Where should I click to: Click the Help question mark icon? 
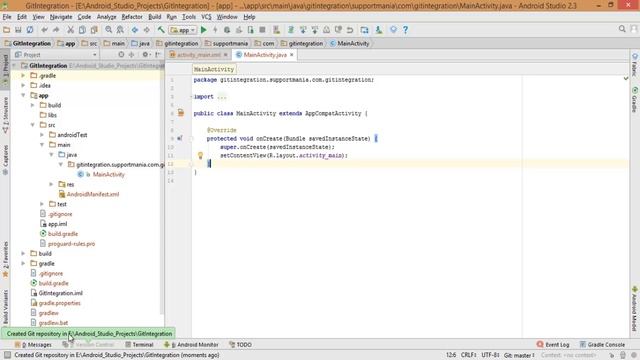tap(405, 30)
